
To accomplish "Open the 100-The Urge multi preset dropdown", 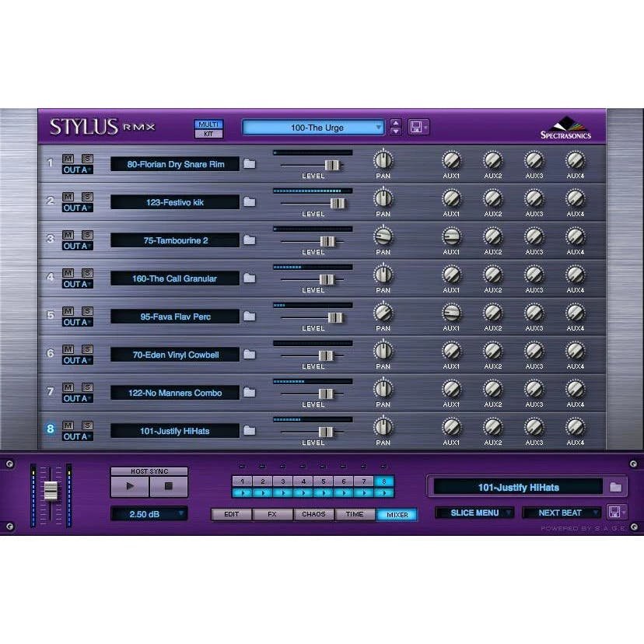I will (313, 128).
